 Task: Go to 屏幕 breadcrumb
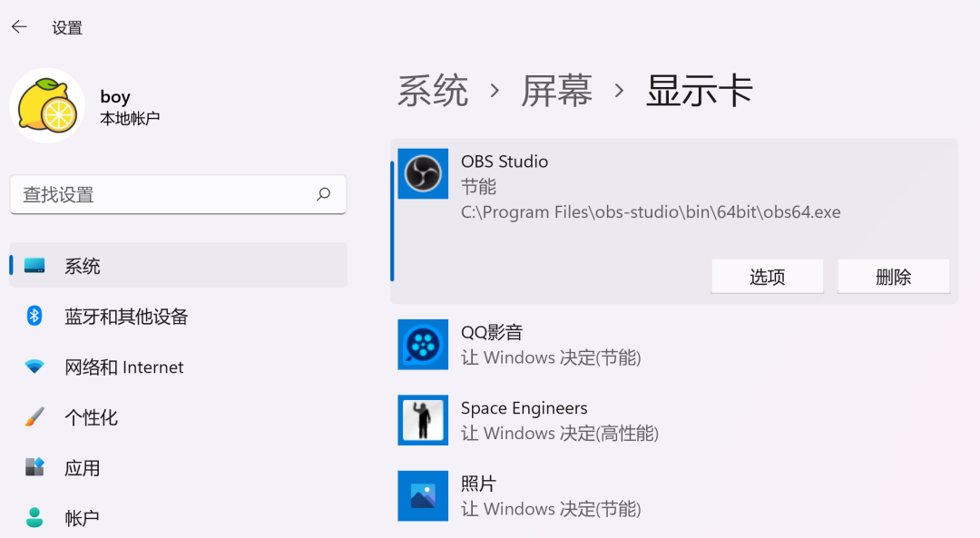tap(556, 91)
